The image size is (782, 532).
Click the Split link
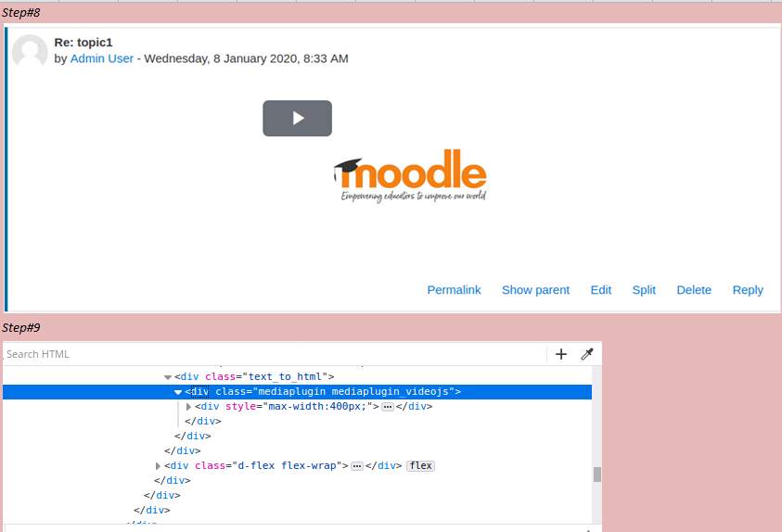pos(644,290)
